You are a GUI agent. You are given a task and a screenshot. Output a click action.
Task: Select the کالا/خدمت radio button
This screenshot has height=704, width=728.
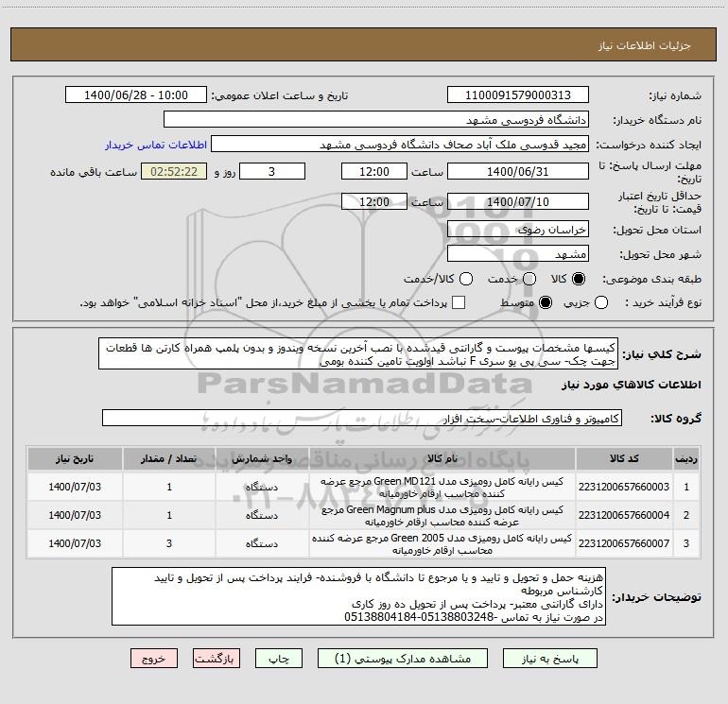[x=466, y=279]
